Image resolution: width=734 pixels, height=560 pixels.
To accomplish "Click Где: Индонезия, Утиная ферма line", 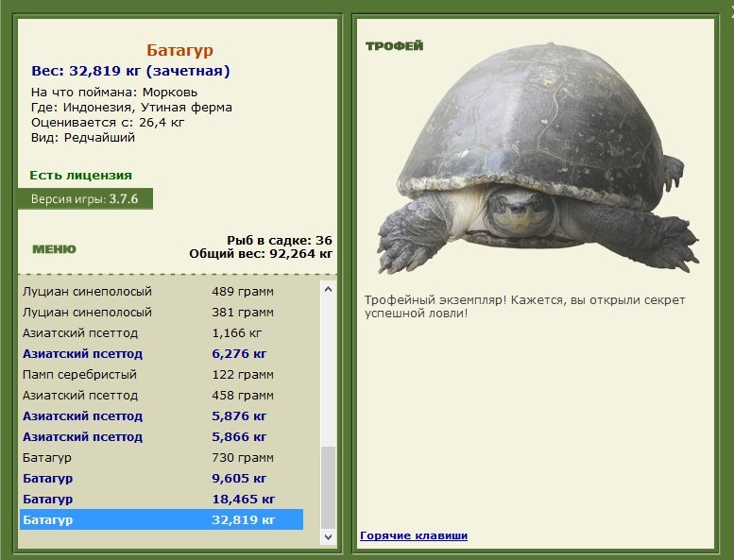I will tap(131, 107).
